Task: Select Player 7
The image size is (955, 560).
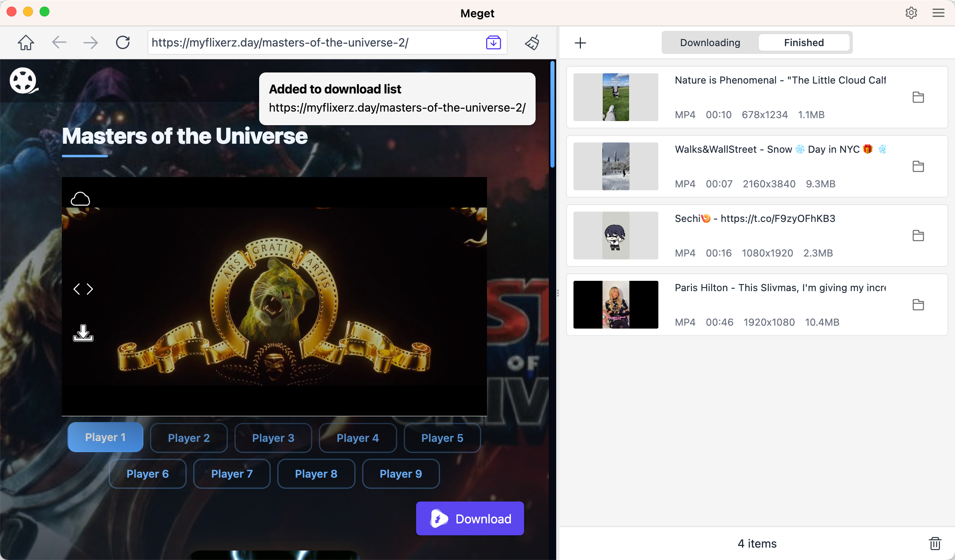Action: (x=232, y=474)
